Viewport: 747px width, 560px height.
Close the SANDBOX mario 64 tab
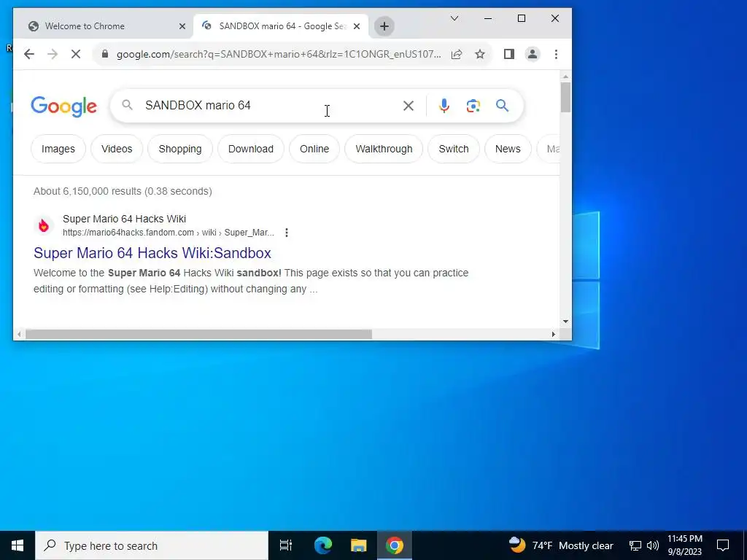(x=356, y=27)
